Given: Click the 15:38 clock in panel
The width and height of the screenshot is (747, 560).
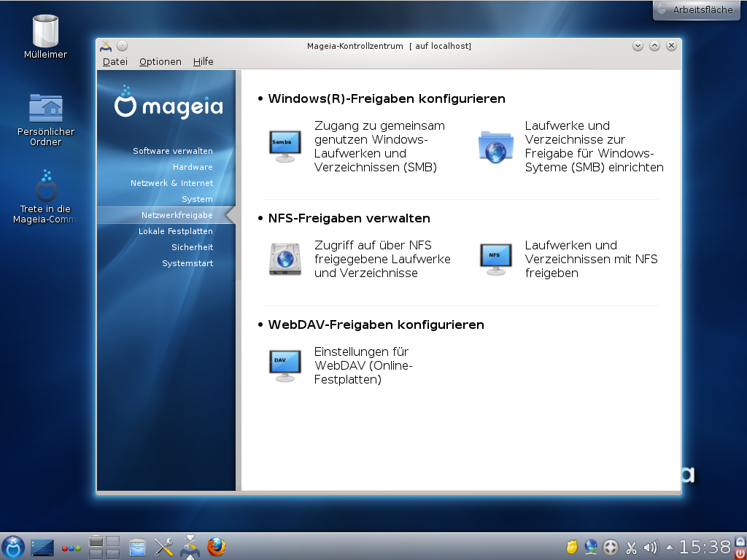Looking at the screenshot, I should point(705,547).
